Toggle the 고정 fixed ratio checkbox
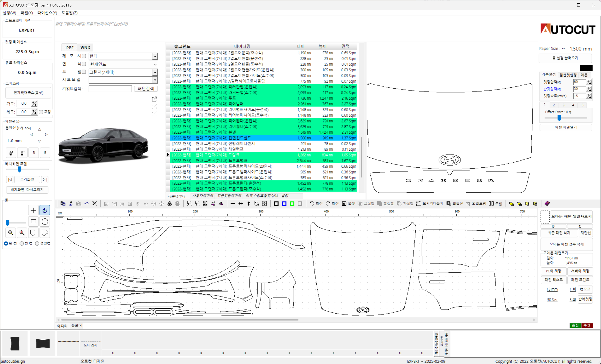Screen dimensions: 601x364 pos(41,112)
